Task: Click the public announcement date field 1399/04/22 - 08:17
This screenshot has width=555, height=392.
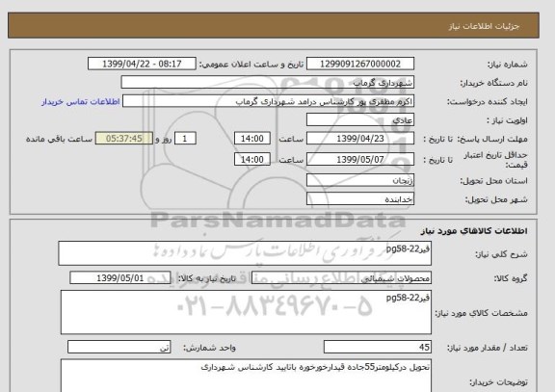Action: [x=142, y=64]
